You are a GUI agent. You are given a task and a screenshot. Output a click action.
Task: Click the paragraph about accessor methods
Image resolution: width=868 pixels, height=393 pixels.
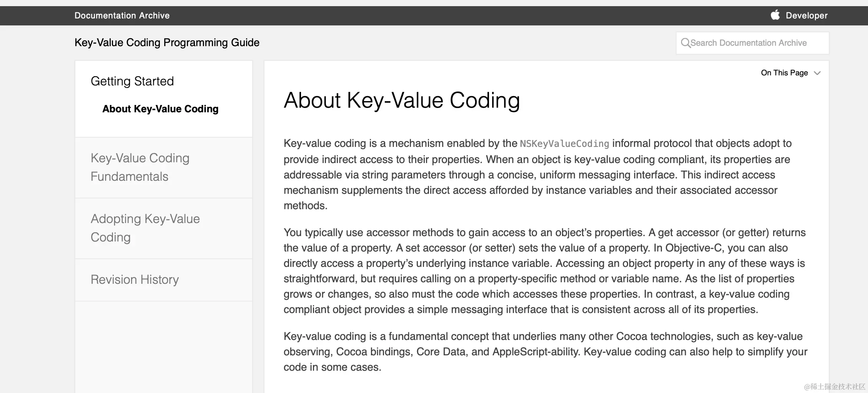(x=545, y=271)
